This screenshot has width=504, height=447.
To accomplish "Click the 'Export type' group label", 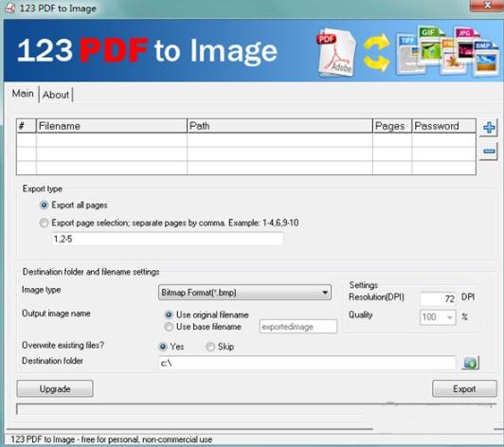I will click(43, 188).
